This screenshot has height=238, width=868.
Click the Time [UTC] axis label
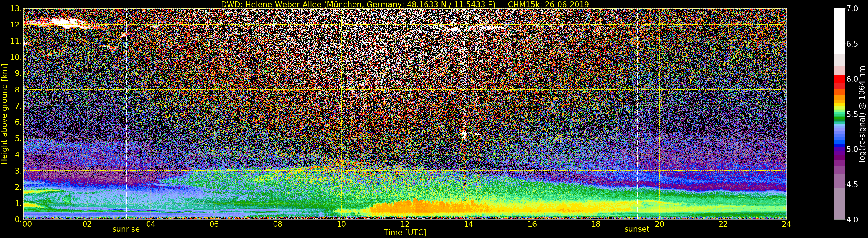(x=405, y=233)
